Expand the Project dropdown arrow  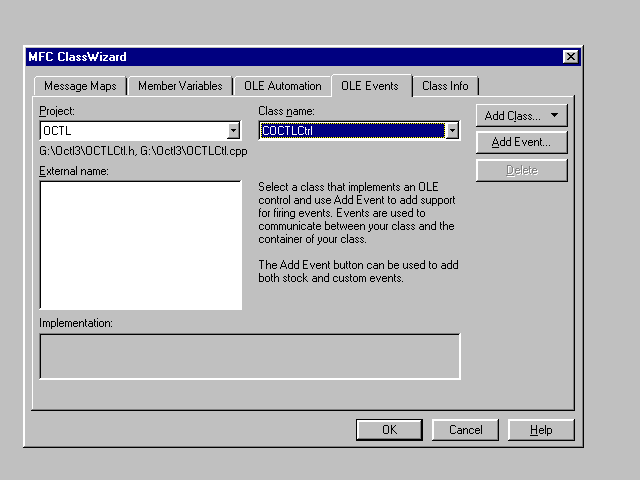[x=233, y=131]
